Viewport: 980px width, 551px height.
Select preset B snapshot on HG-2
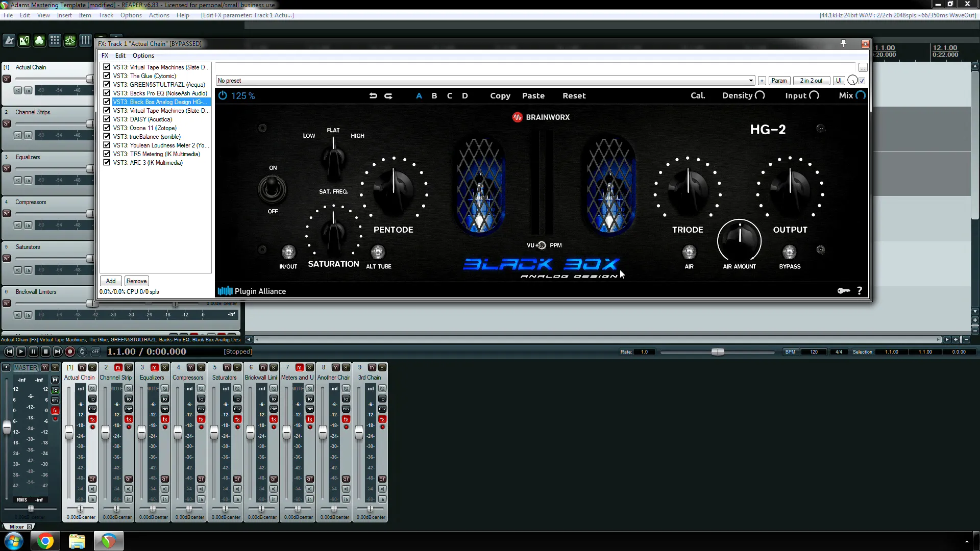434,95
